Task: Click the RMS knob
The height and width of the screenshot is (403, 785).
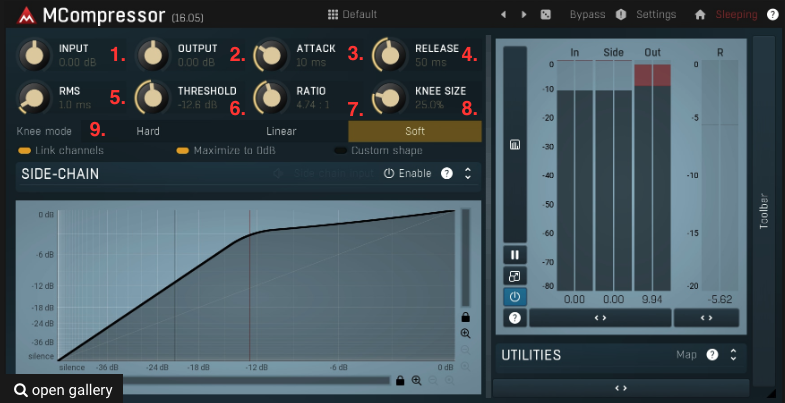Action: (34, 98)
